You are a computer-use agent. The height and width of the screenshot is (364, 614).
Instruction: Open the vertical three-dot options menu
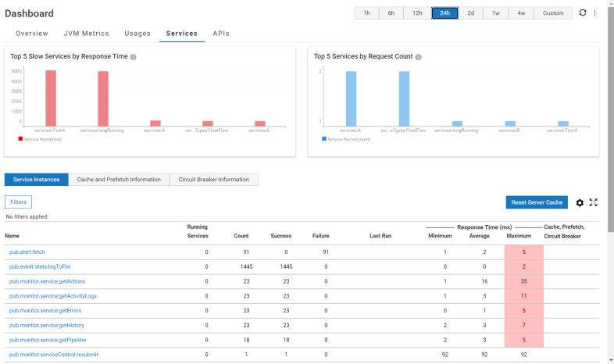tap(594, 12)
